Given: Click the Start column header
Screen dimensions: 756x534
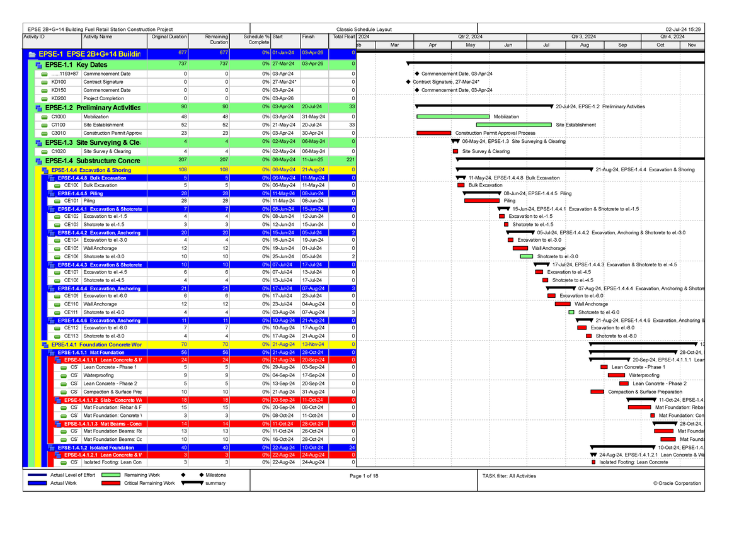Looking at the screenshot, I should (x=277, y=37).
